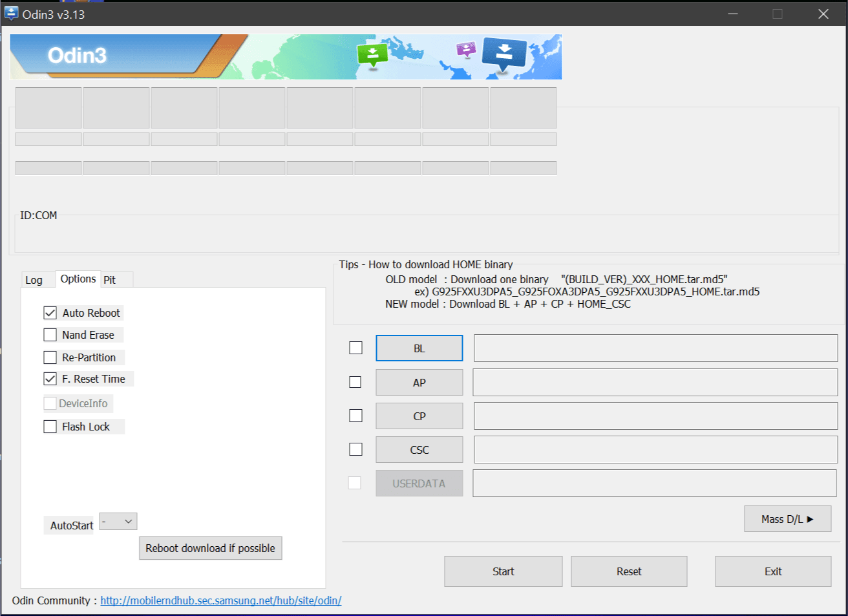This screenshot has width=848, height=616.
Task: Open the Odin Community samsung link
Action: 221,600
